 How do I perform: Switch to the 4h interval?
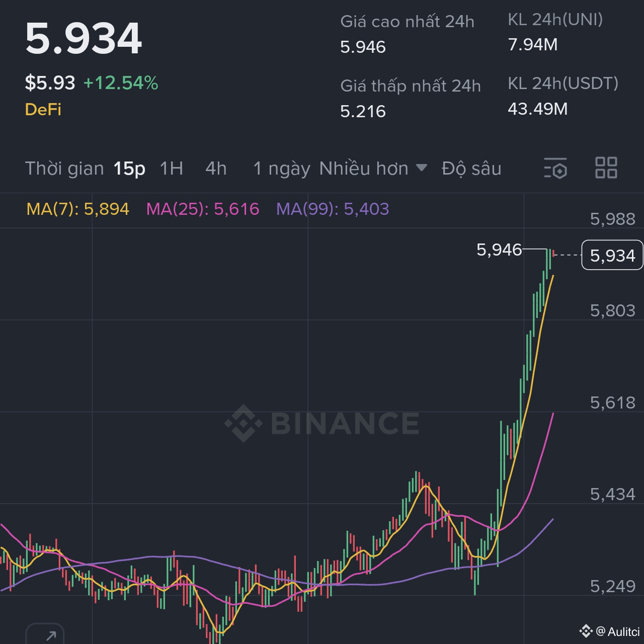point(216,169)
